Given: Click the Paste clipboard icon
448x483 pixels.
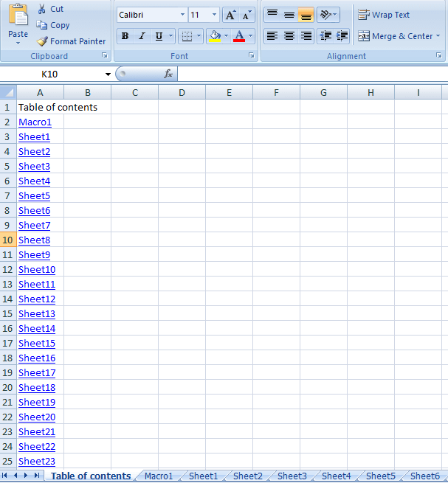Looking at the screenshot, I should tap(18, 15).
